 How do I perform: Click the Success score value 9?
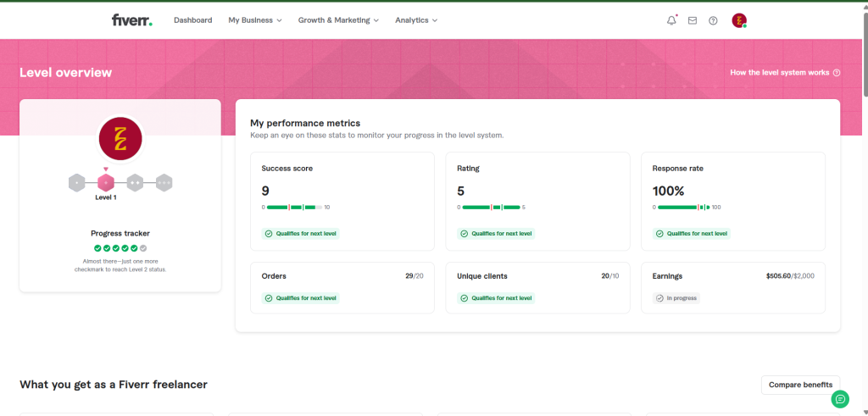265,191
